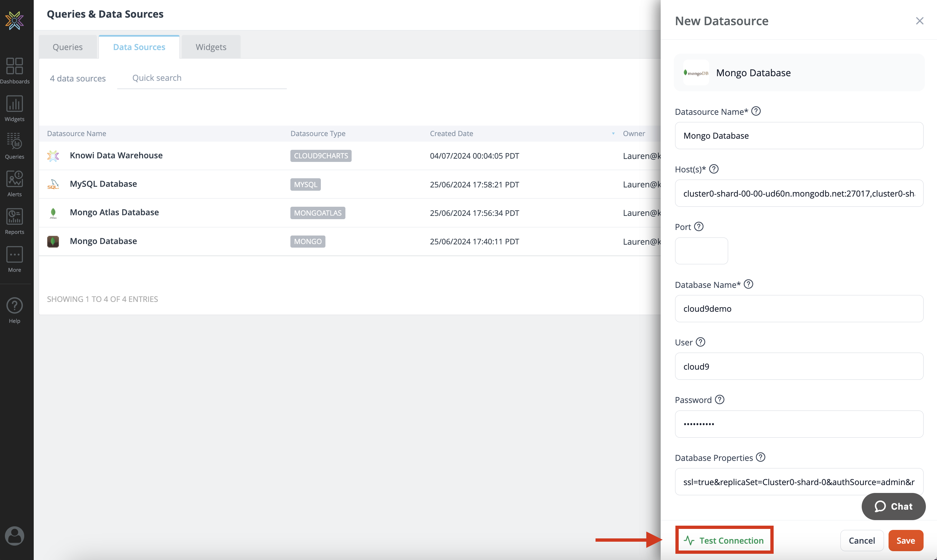The width and height of the screenshot is (937, 560).
Task: Sort by Created Date column arrow
Action: [x=613, y=133]
